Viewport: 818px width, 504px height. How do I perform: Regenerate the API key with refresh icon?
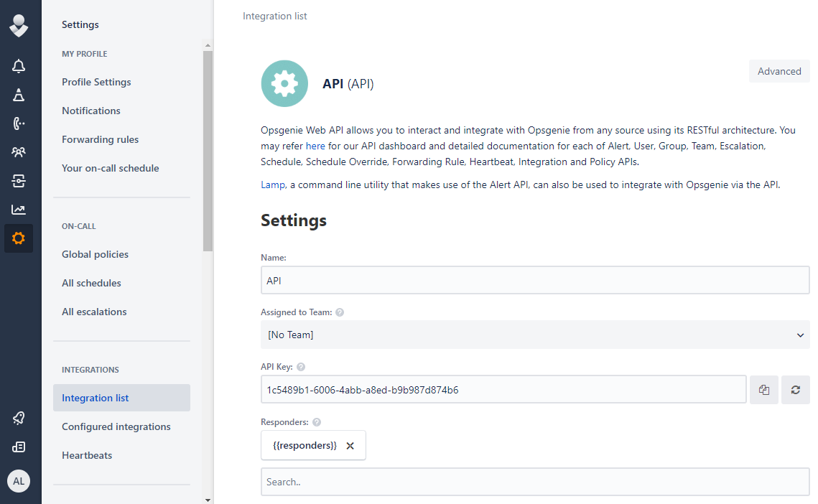click(796, 390)
